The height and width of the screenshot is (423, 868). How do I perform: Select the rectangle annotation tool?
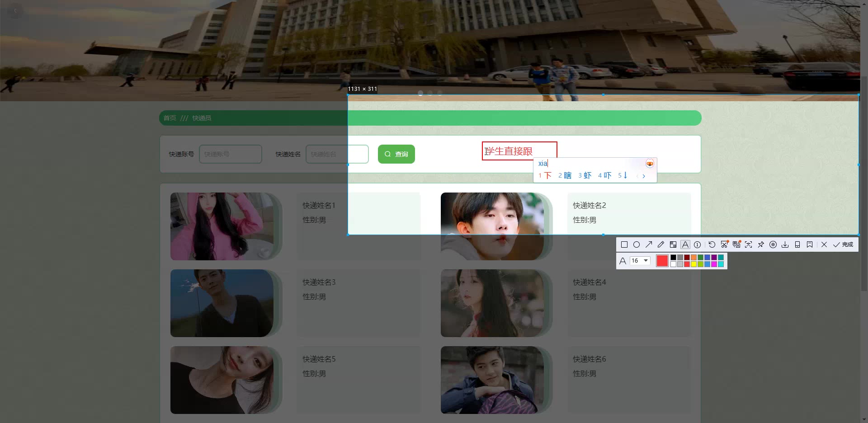pyautogui.click(x=624, y=244)
